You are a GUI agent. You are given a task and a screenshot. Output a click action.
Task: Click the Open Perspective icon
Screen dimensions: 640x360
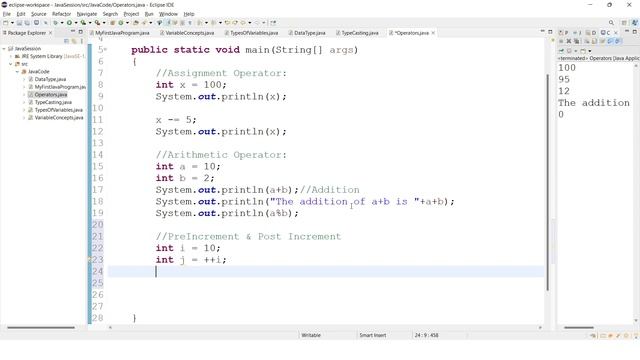(x=624, y=23)
